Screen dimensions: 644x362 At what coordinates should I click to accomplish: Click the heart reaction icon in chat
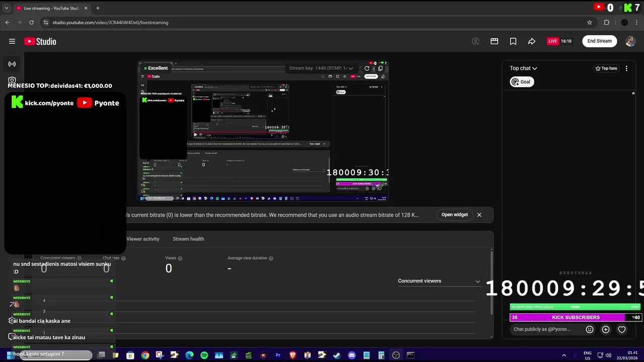pyautogui.click(x=622, y=329)
